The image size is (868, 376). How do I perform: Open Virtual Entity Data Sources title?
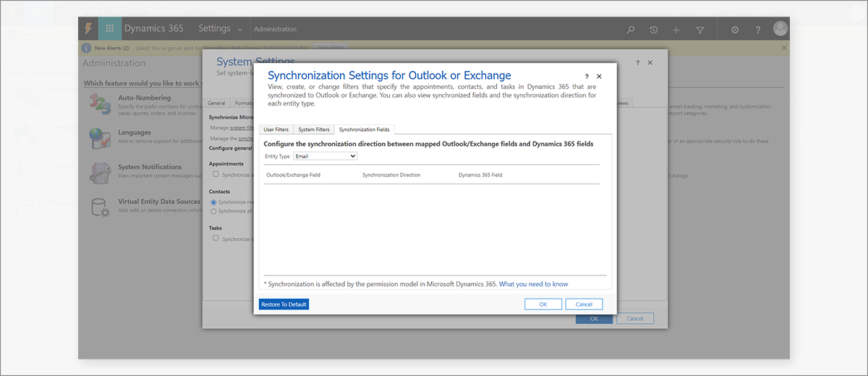(159, 202)
